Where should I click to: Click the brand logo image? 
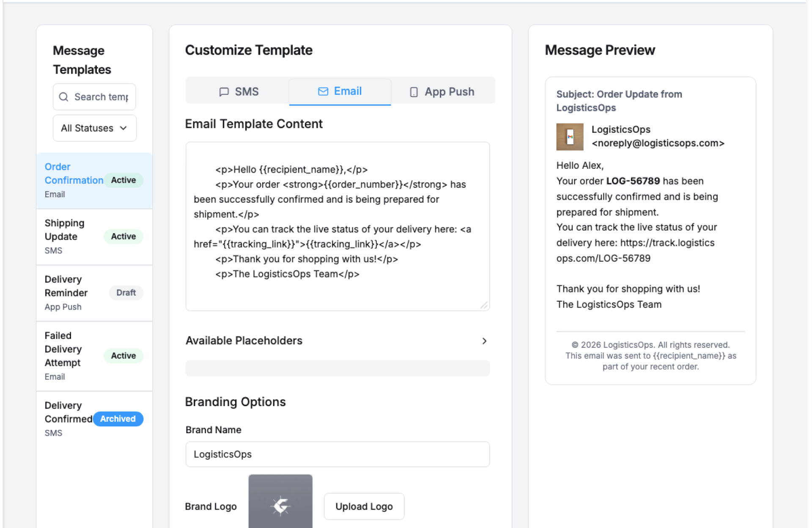click(x=280, y=503)
